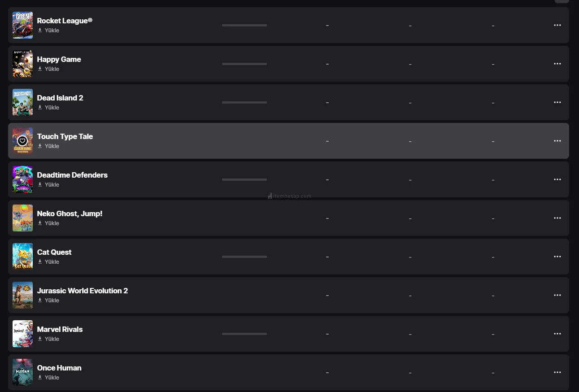Open the three-dot menu for Dead Island 2
Image resolution: width=579 pixels, height=392 pixels.
coord(557,102)
